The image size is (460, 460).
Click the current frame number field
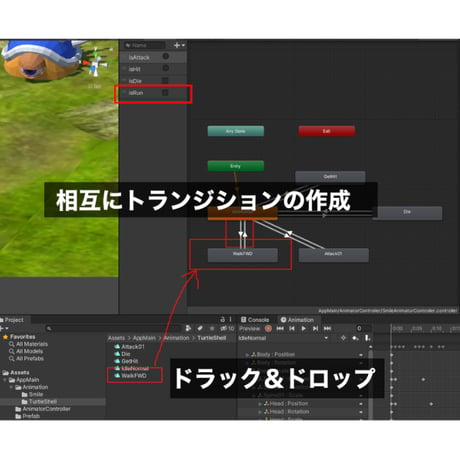tap(363, 328)
